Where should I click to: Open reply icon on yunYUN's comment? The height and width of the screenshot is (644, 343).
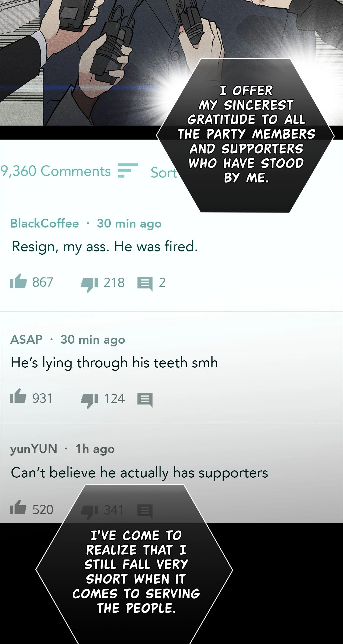point(145,511)
